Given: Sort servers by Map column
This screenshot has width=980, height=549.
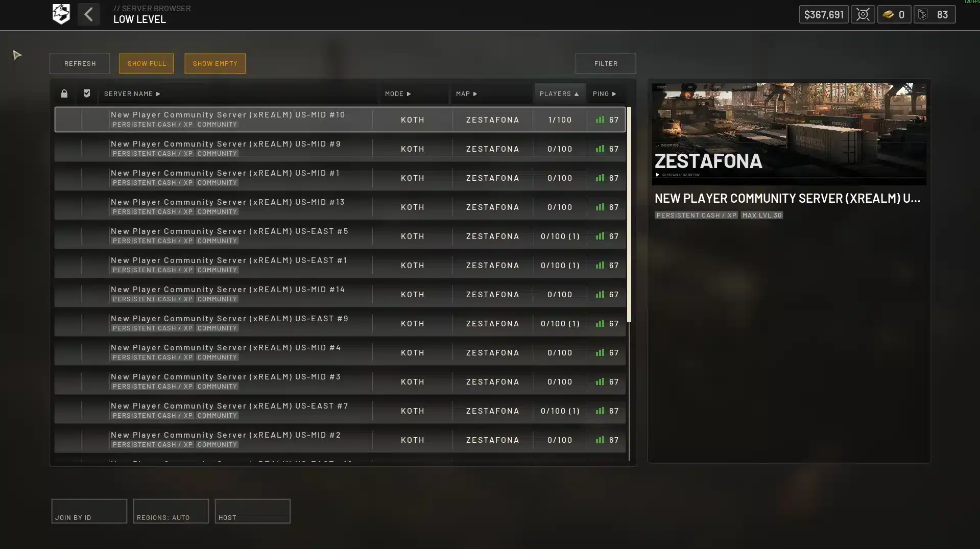Looking at the screenshot, I should (466, 93).
